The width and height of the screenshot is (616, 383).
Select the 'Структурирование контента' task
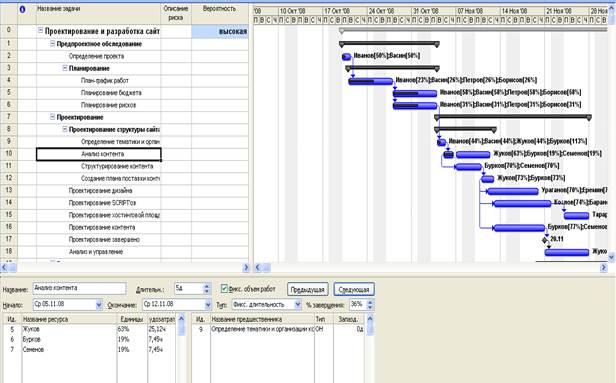point(117,166)
